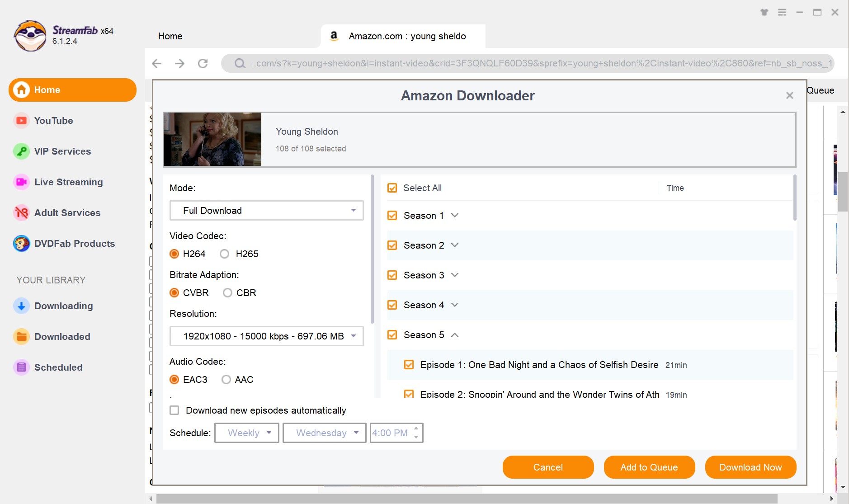Select the H264 video codec

(175, 254)
